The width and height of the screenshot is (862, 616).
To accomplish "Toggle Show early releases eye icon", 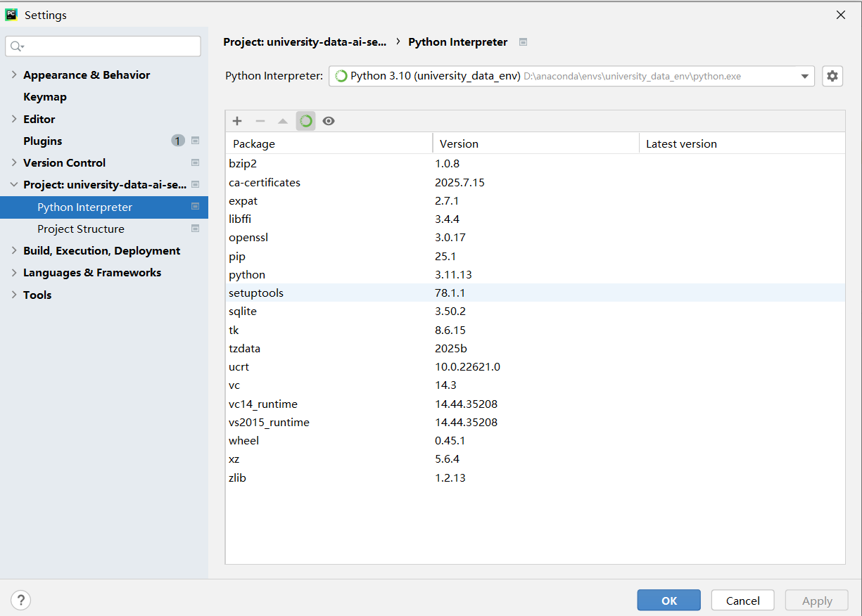I will (329, 121).
